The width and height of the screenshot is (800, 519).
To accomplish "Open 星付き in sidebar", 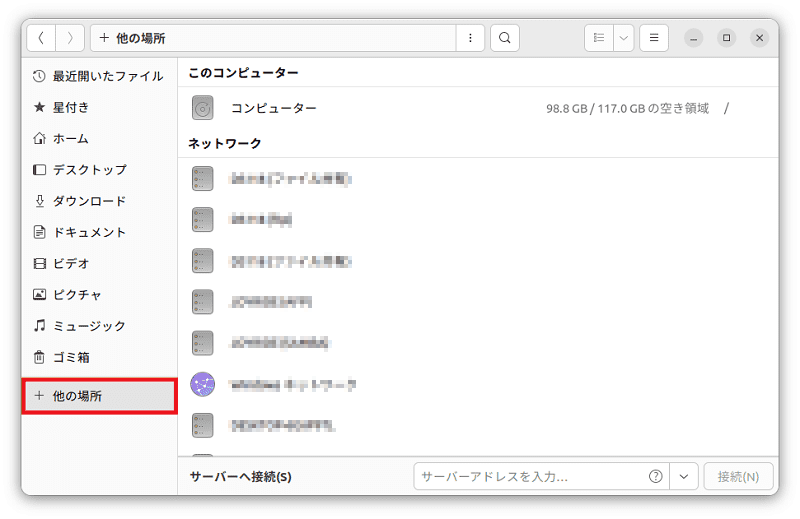I will 99,108.
